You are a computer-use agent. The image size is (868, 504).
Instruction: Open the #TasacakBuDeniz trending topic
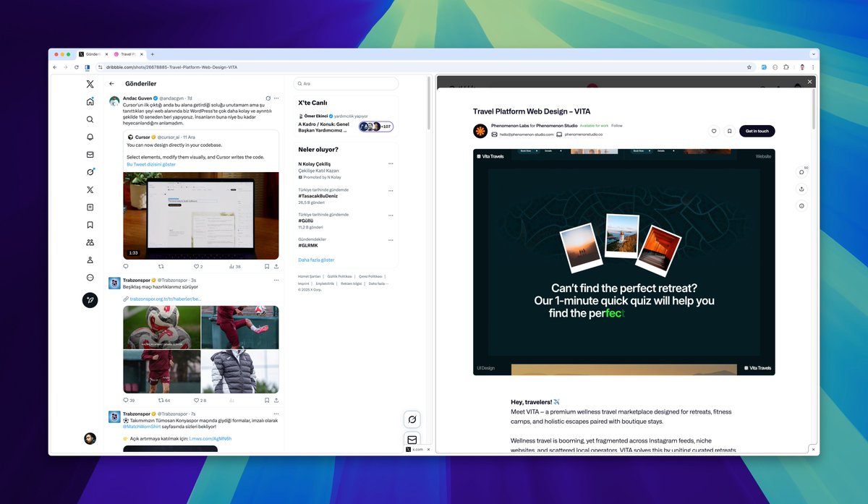318,196
